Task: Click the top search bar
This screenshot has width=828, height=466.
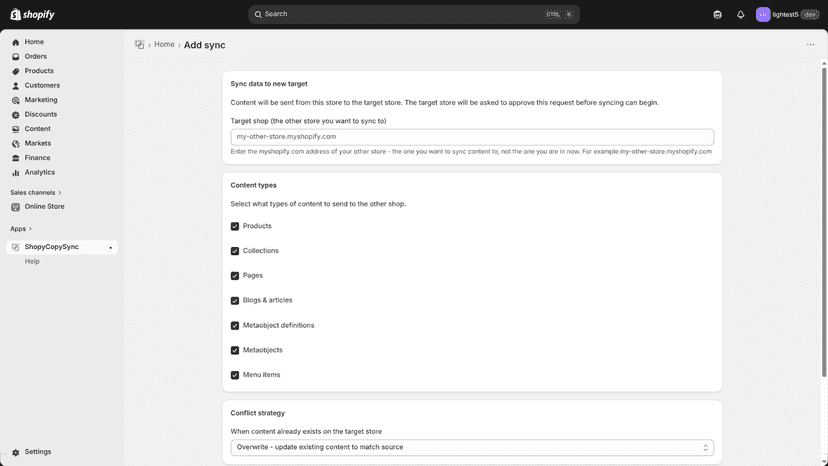Action: 414,14
